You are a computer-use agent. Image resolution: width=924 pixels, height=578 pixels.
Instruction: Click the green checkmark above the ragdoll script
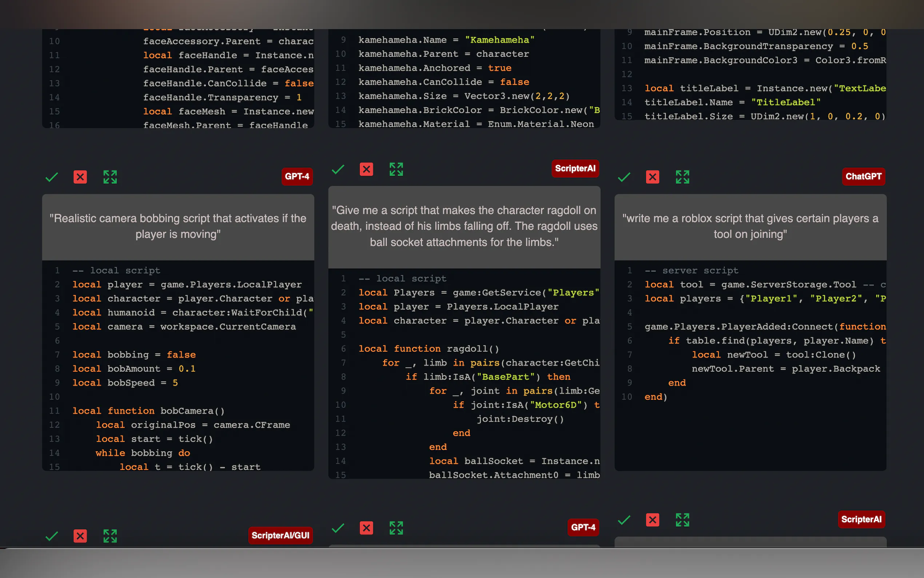(338, 169)
